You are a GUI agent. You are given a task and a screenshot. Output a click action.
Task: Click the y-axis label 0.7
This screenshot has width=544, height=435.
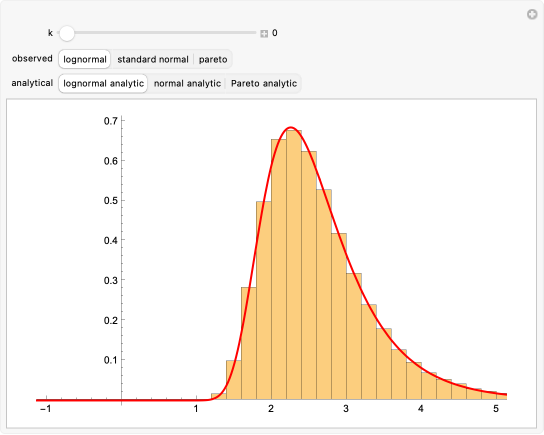click(111, 121)
